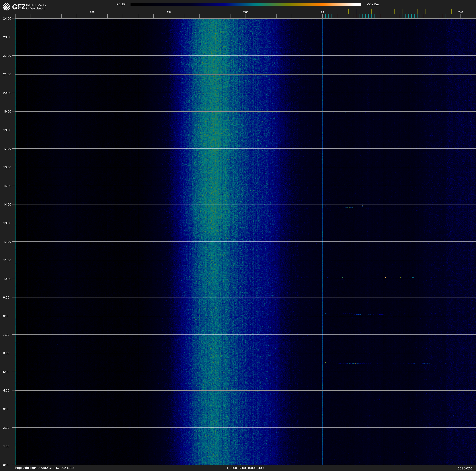Click the 0:00 time axis label
This screenshot has height=471, width=476.
click(x=6, y=465)
